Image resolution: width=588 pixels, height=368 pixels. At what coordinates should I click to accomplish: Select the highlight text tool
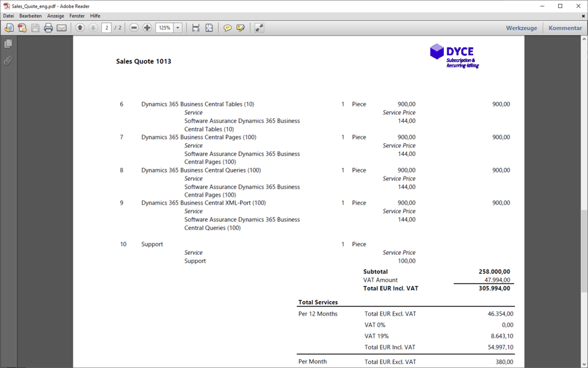(x=241, y=28)
